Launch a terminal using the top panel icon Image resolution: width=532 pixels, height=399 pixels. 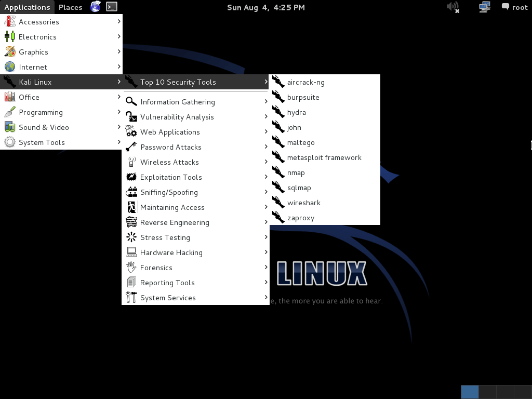(x=111, y=7)
